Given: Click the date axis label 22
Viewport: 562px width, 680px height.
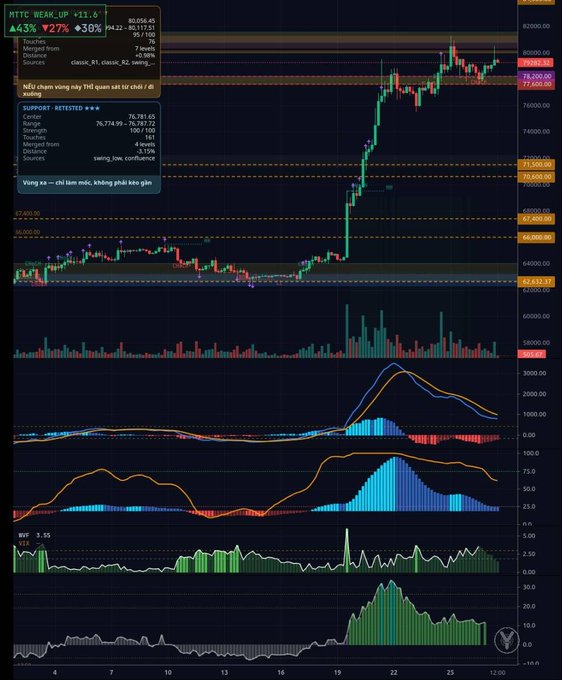Looking at the screenshot, I should click(393, 673).
